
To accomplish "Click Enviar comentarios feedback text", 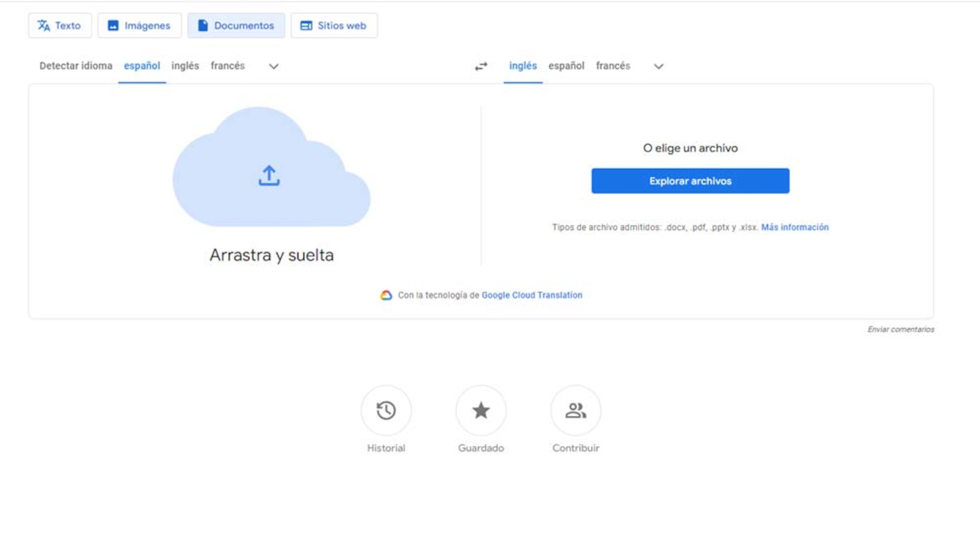I will pos(900,329).
